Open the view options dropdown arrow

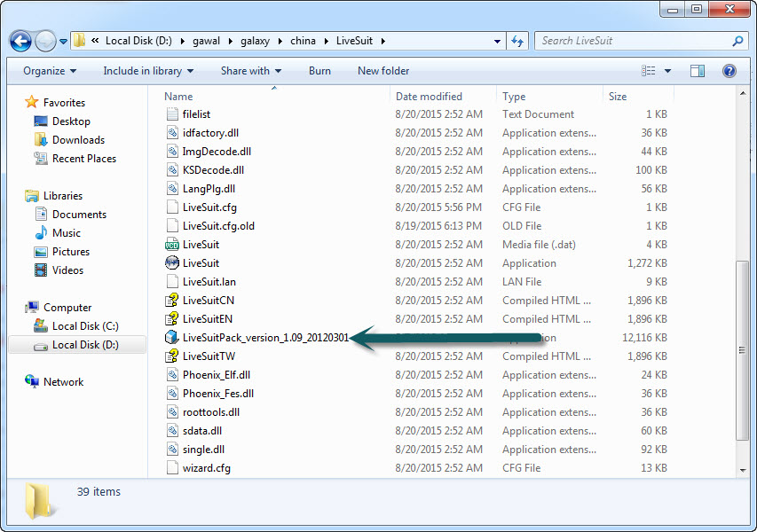(x=667, y=71)
